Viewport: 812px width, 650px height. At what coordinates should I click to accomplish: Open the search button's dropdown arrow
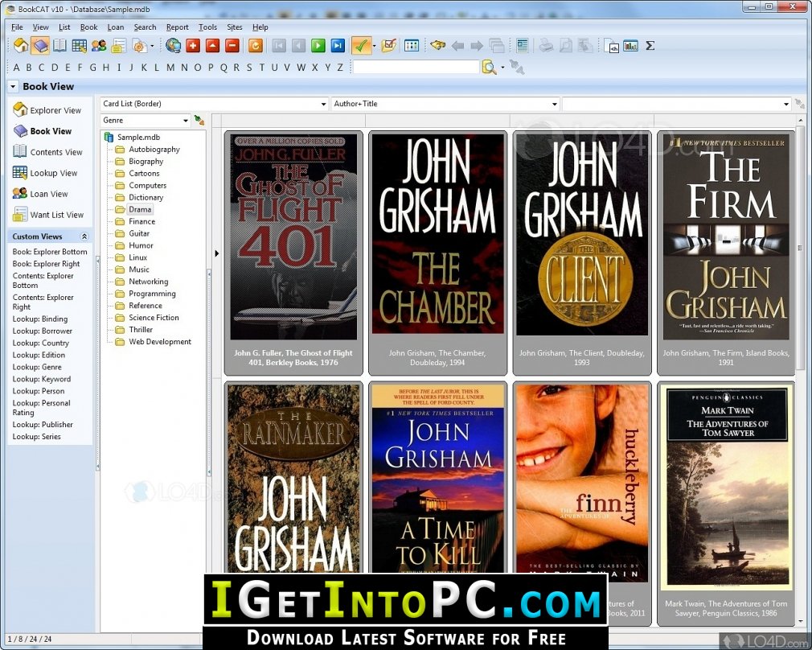[502, 68]
